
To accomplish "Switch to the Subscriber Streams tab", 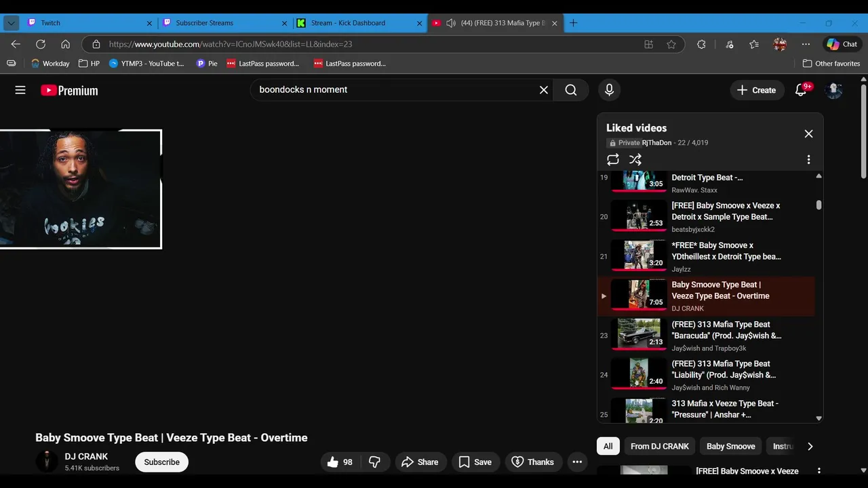I will (224, 23).
